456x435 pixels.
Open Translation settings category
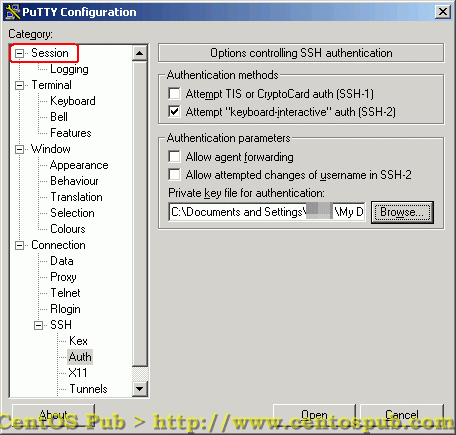[x=76, y=197]
